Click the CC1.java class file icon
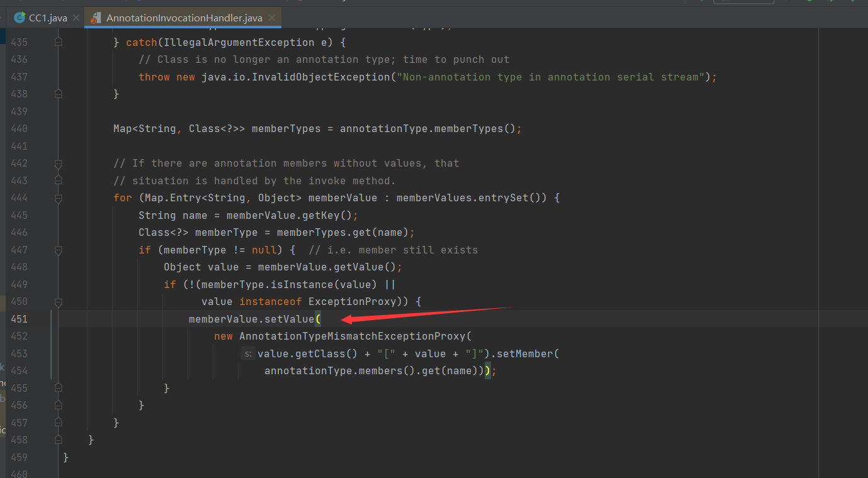Image resolution: width=868 pixels, height=478 pixels. (x=20, y=18)
